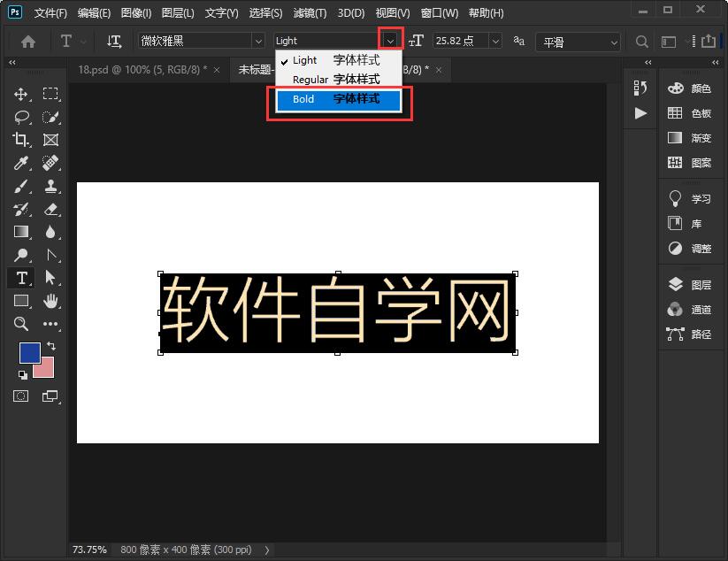Open the 编辑(E) menu
Image resolution: width=728 pixels, height=561 pixels.
(95, 13)
